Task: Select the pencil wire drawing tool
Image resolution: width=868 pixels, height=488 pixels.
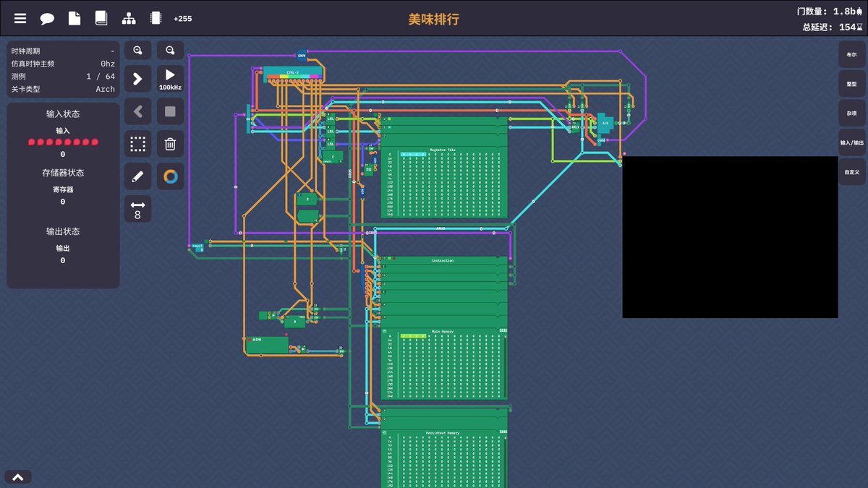Action: pos(137,176)
